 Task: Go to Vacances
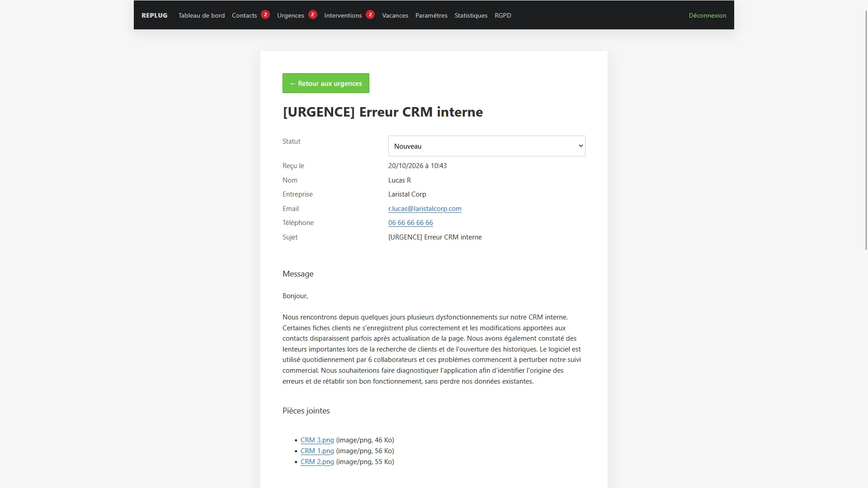[395, 15]
